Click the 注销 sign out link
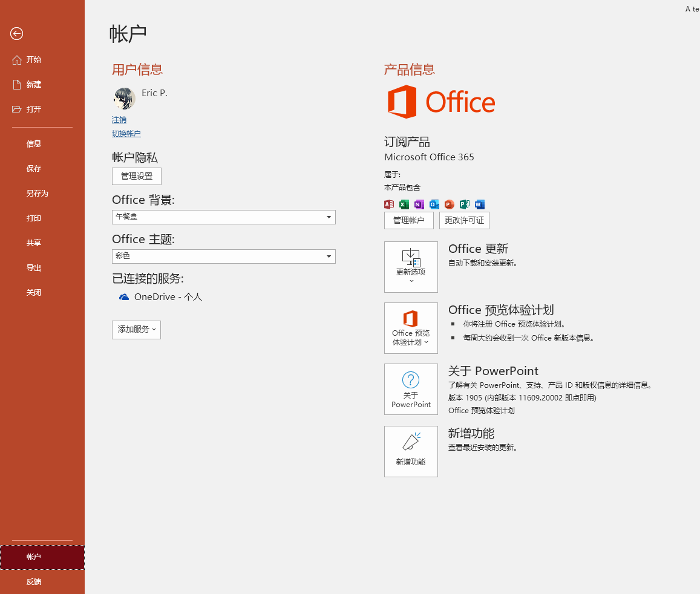 click(x=119, y=120)
